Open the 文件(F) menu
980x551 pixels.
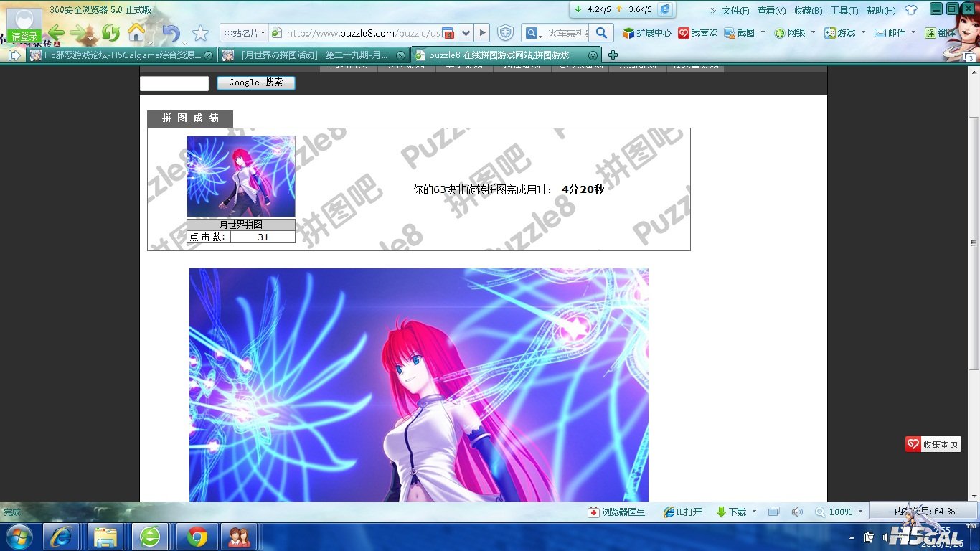tap(735, 10)
